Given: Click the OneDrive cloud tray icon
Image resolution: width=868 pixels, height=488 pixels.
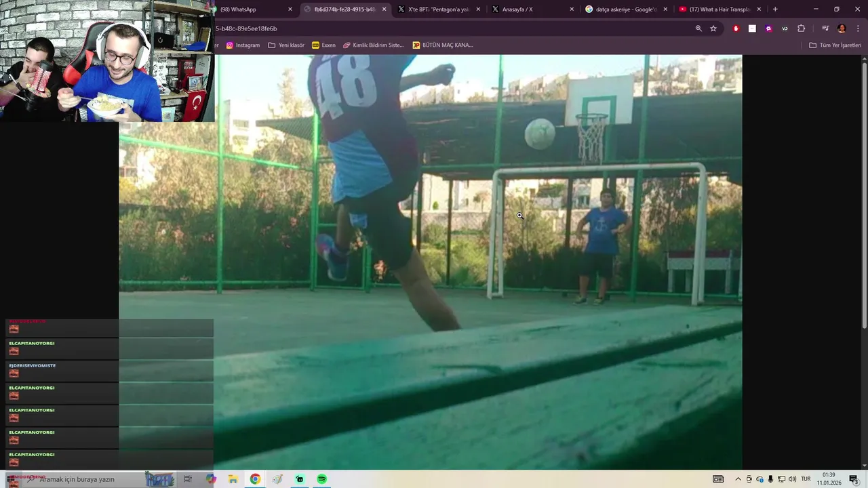Looking at the screenshot, I should (759, 479).
